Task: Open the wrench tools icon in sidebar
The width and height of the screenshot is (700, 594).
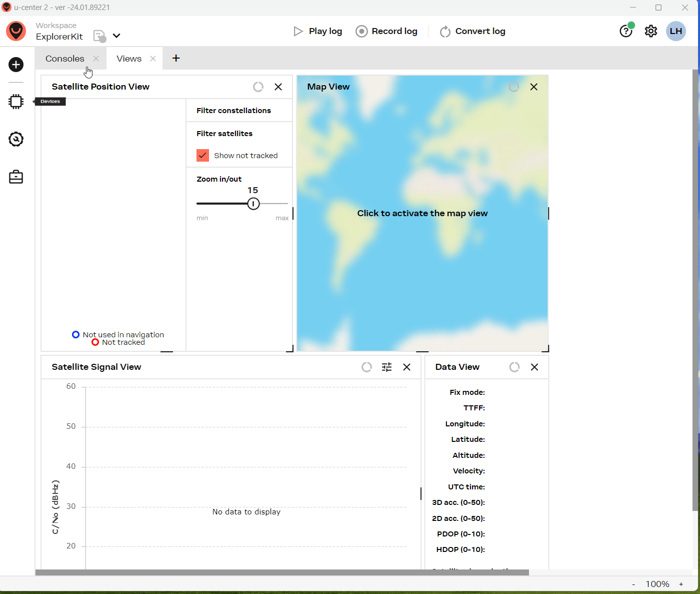Action: tap(16, 139)
